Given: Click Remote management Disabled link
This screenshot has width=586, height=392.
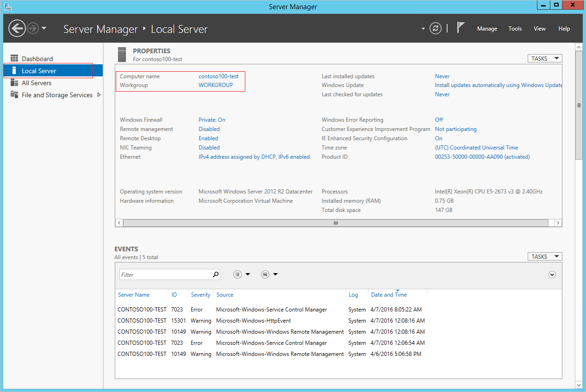Looking at the screenshot, I should coord(209,129).
